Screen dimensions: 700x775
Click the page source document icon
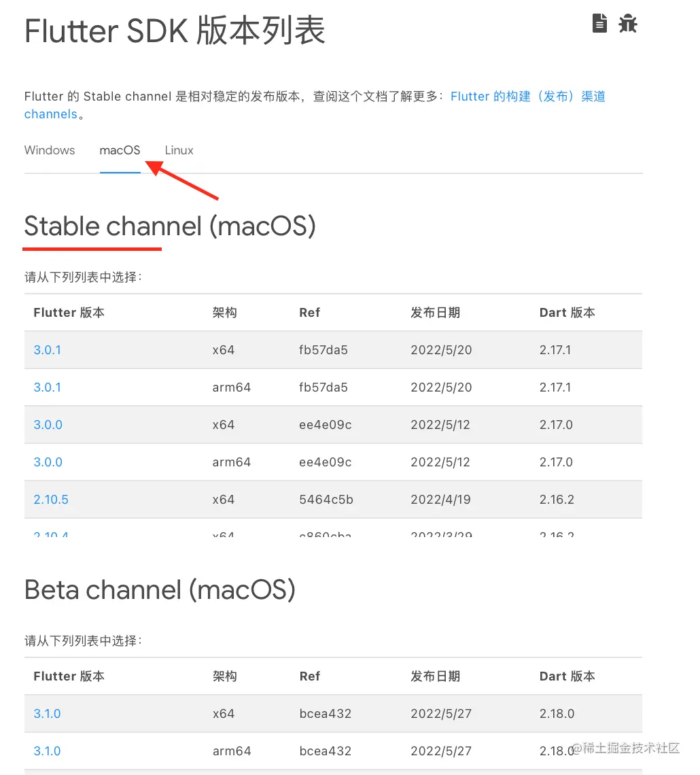coord(599,24)
